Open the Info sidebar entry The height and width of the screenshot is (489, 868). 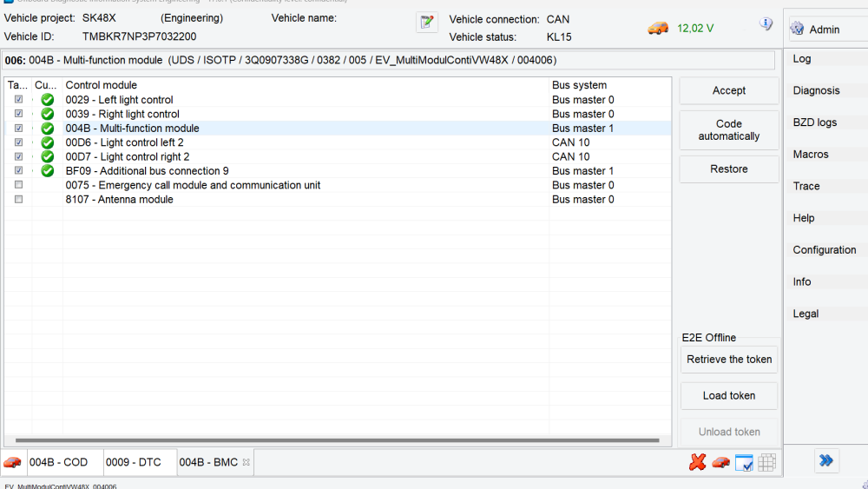click(x=801, y=282)
